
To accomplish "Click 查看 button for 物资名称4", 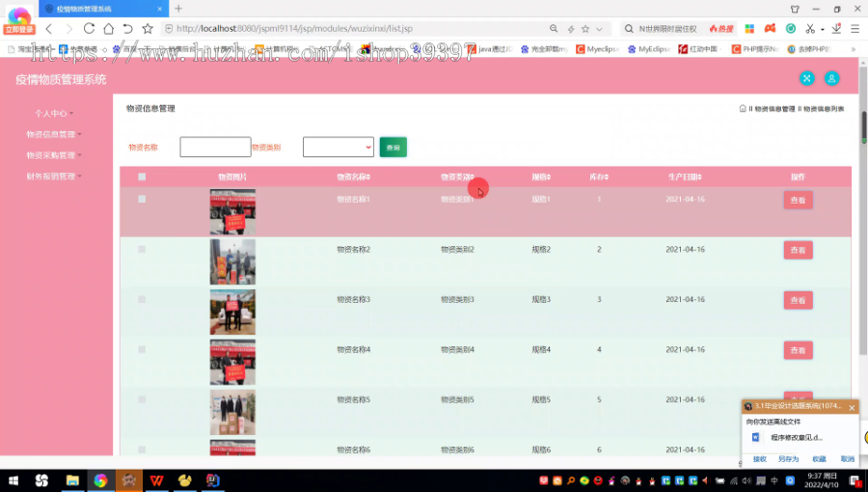I will (x=798, y=350).
